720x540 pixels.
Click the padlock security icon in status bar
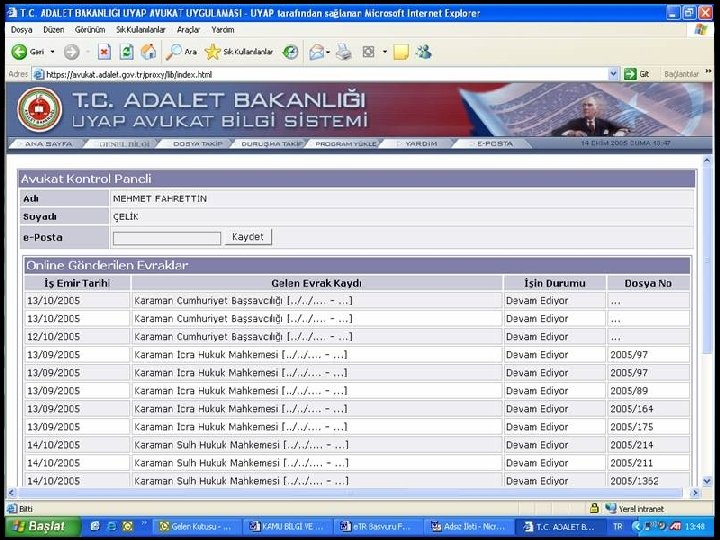(x=594, y=508)
